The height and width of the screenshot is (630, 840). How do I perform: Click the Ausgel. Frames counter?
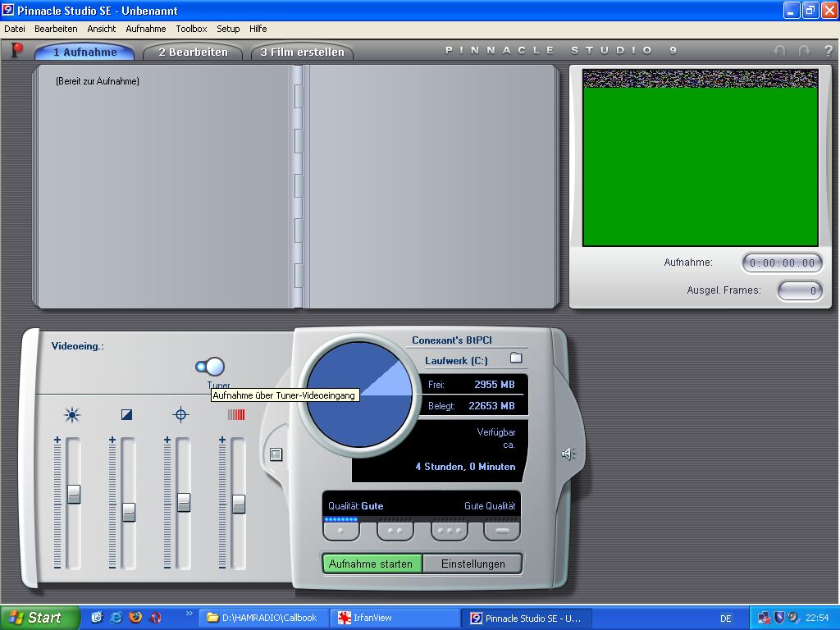click(x=800, y=291)
